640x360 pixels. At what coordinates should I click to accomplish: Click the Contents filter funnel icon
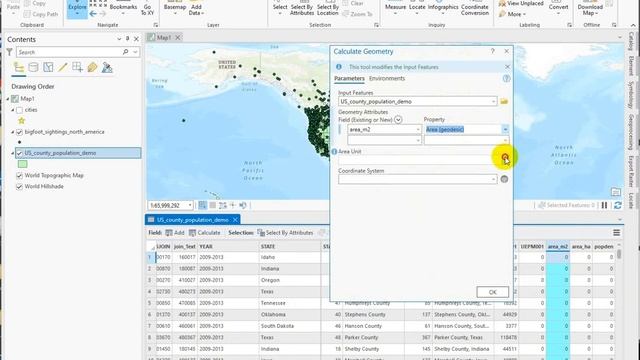(x=9, y=52)
